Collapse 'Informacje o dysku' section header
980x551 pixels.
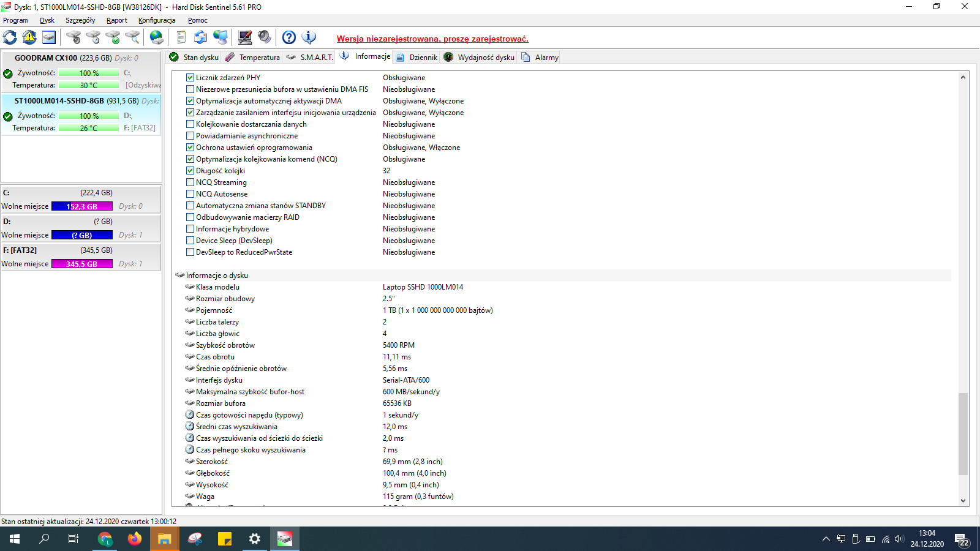coord(563,275)
